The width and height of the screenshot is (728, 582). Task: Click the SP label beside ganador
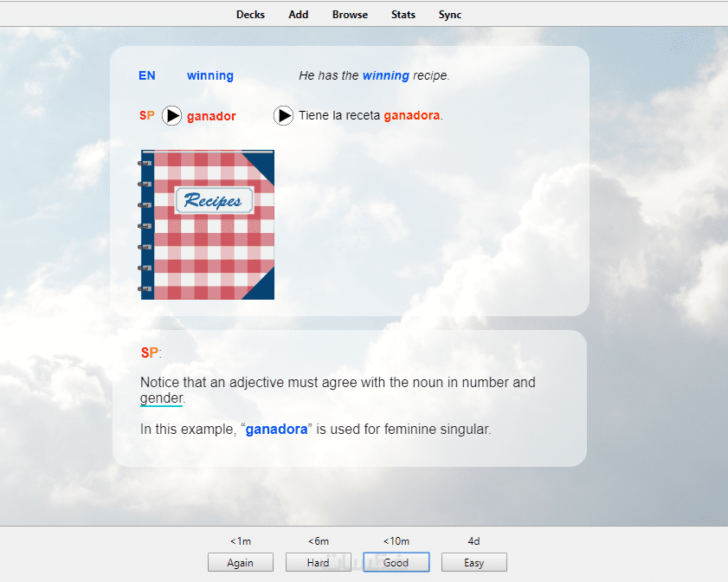click(x=146, y=116)
